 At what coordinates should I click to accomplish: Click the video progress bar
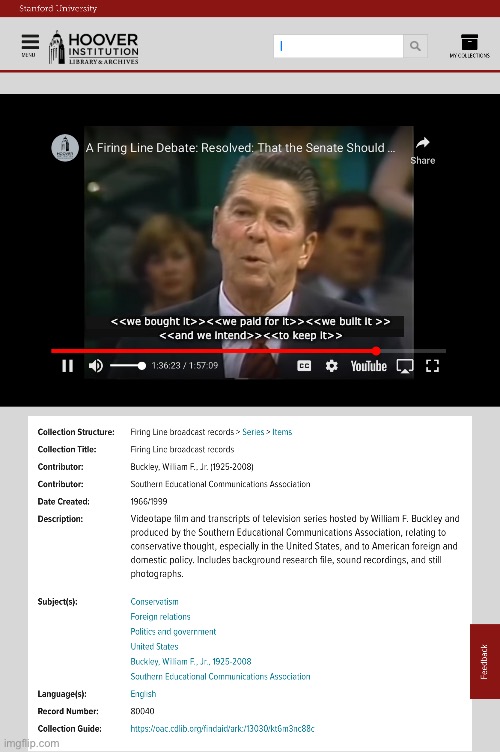248,351
